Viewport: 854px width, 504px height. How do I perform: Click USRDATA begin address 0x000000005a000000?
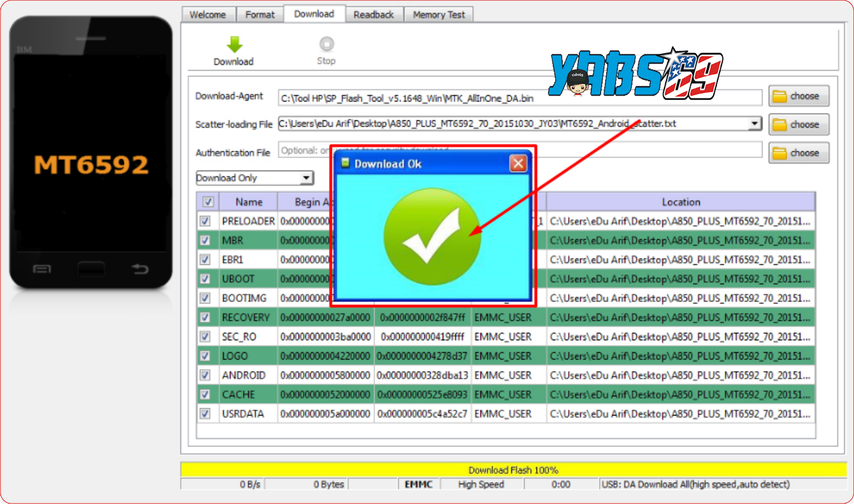pyautogui.click(x=326, y=413)
